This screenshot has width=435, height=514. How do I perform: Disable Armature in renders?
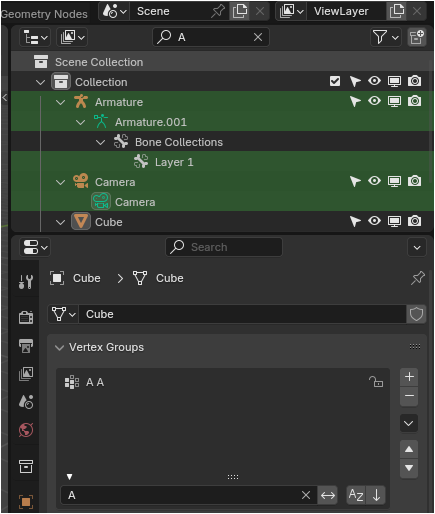pyautogui.click(x=414, y=101)
